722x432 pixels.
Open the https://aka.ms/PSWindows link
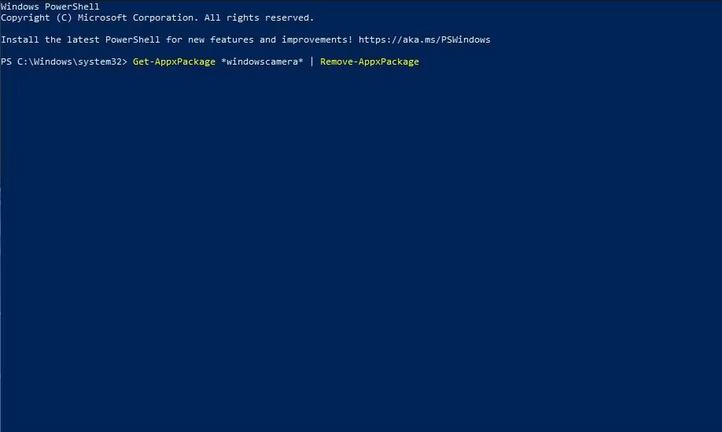coord(424,40)
